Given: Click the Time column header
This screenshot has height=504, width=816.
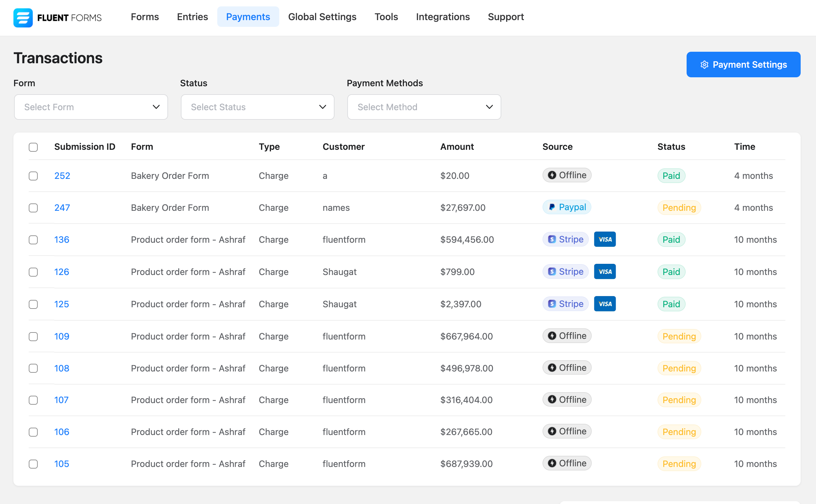Looking at the screenshot, I should pos(744,147).
